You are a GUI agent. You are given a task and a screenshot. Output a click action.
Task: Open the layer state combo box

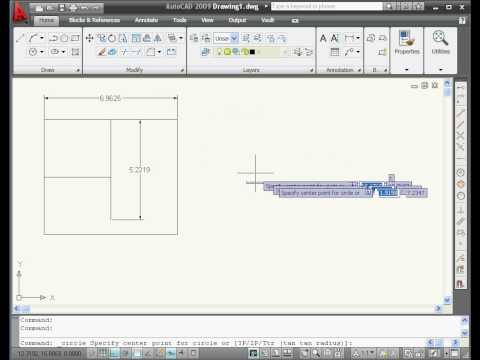pos(226,38)
